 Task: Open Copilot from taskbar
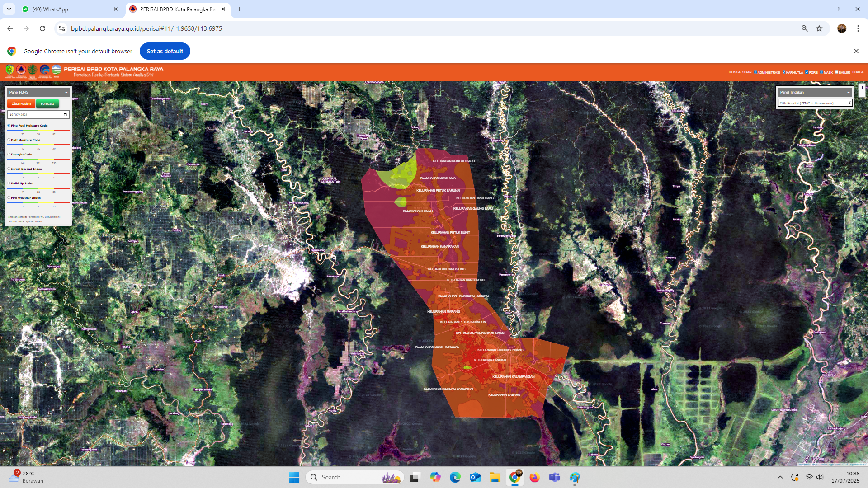435,477
